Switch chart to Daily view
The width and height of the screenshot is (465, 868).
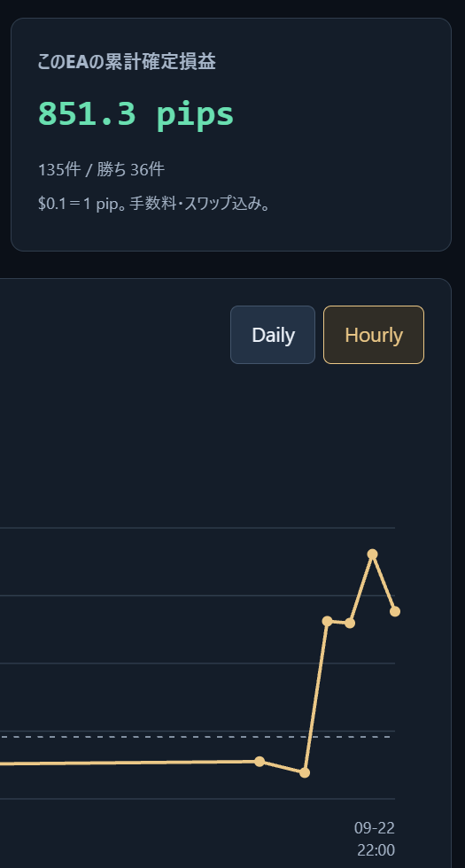coord(273,335)
